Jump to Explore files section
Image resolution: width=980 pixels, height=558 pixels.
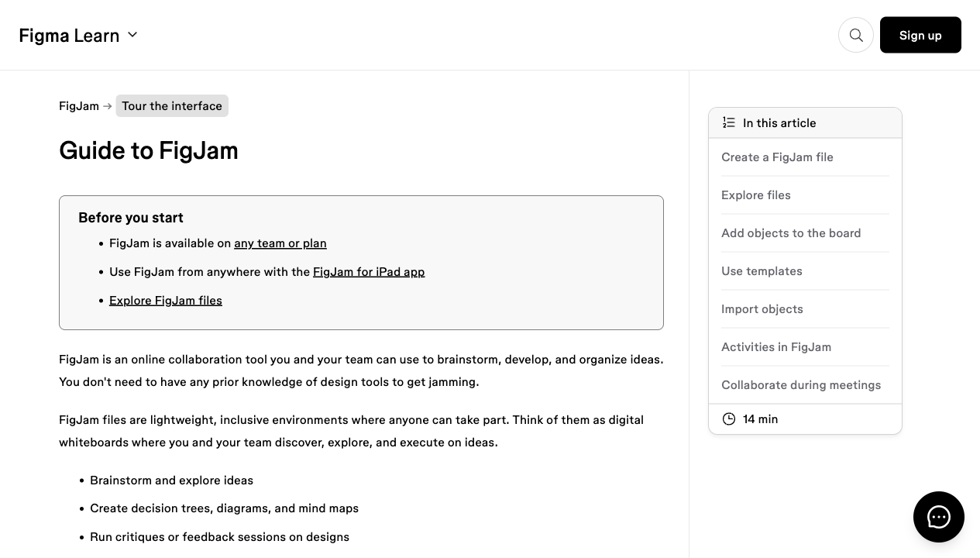coord(756,195)
